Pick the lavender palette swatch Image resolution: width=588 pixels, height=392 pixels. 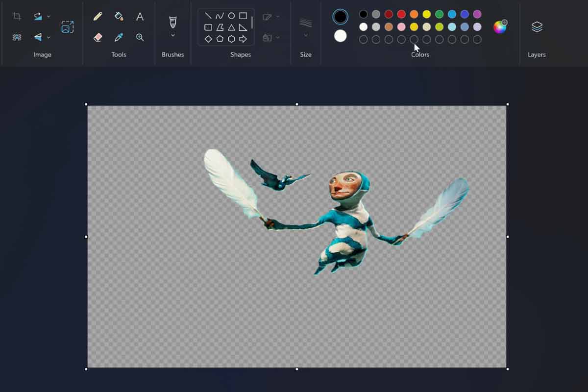477,27
